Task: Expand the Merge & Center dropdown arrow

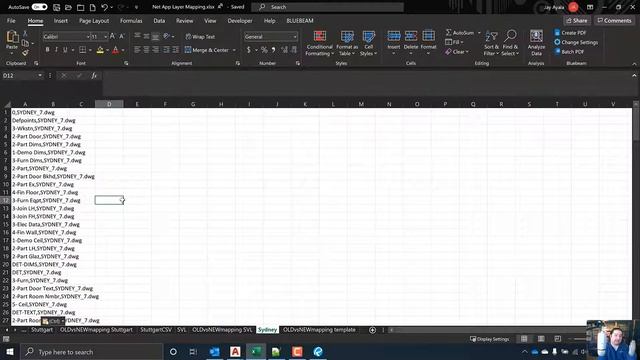Action: [x=234, y=50]
